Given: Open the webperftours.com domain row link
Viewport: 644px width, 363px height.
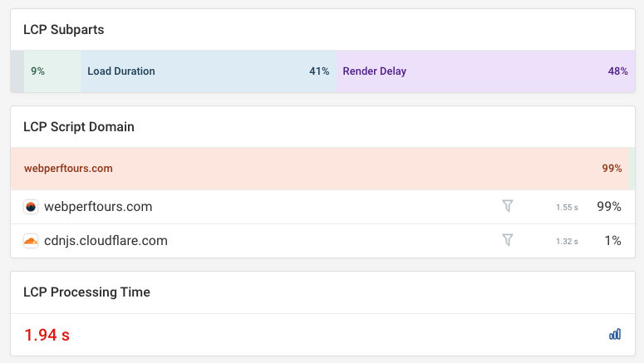Looking at the screenshot, I should pyautogui.click(x=98, y=207).
